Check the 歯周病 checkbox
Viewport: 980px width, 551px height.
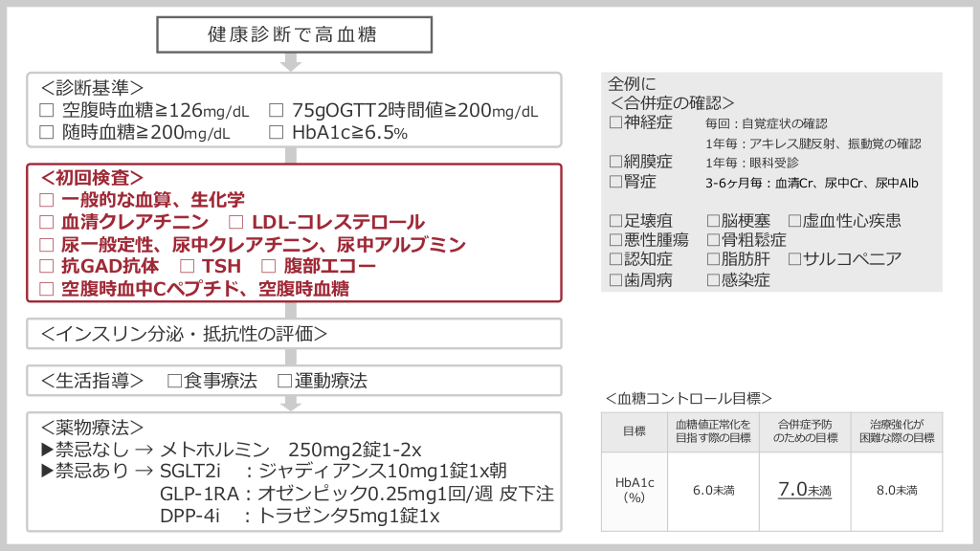[x=615, y=280]
